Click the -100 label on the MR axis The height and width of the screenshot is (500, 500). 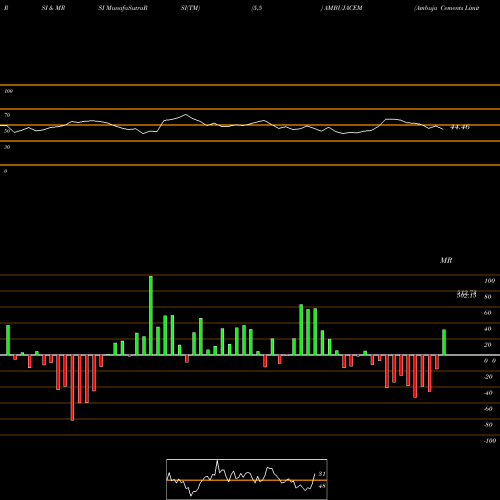coord(490,441)
